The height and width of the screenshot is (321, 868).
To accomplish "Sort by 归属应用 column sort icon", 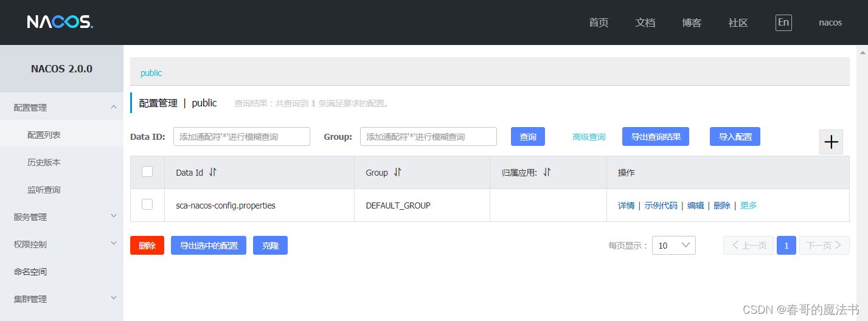I will pos(546,173).
